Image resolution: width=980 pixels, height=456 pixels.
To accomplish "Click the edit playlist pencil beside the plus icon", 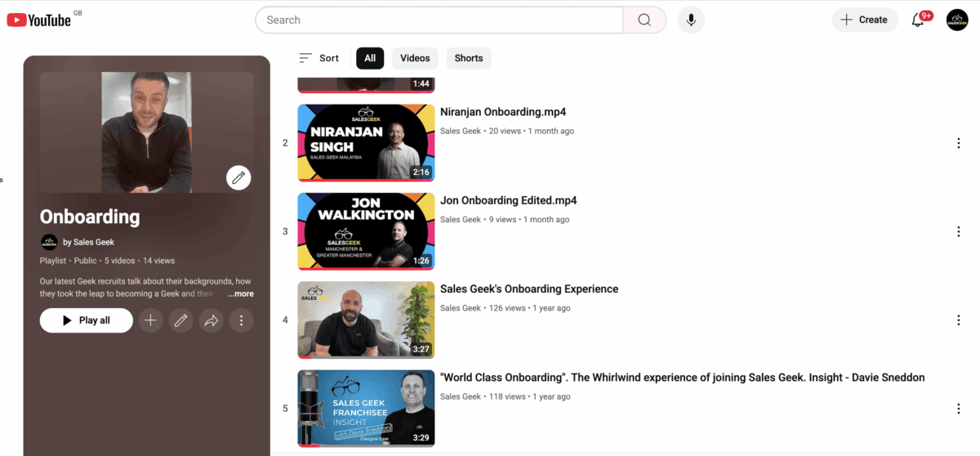I will tap(180, 320).
